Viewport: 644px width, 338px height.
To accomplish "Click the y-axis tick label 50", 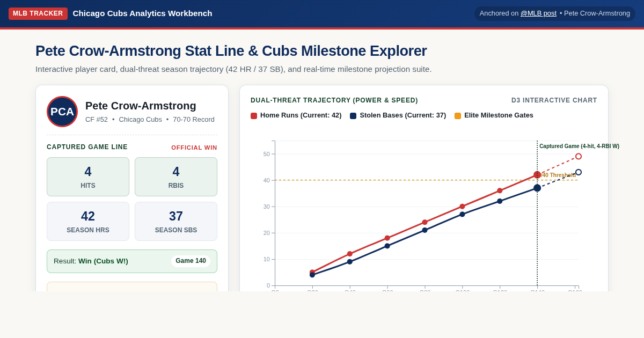I will click(x=266, y=154).
